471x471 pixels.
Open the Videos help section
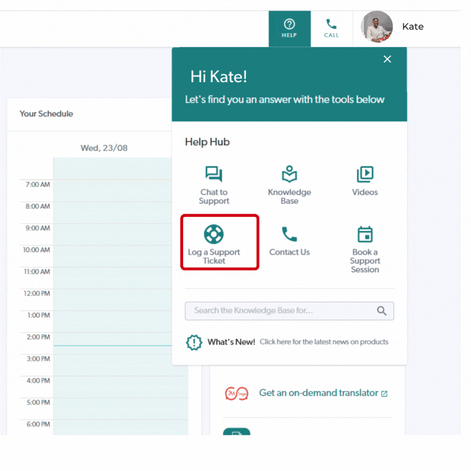tap(365, 181)
